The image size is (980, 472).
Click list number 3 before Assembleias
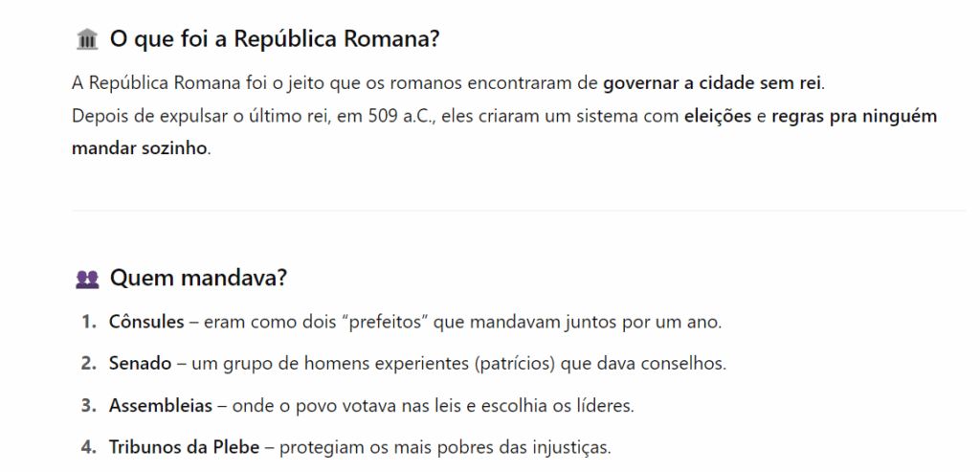[x=88, y=406]
